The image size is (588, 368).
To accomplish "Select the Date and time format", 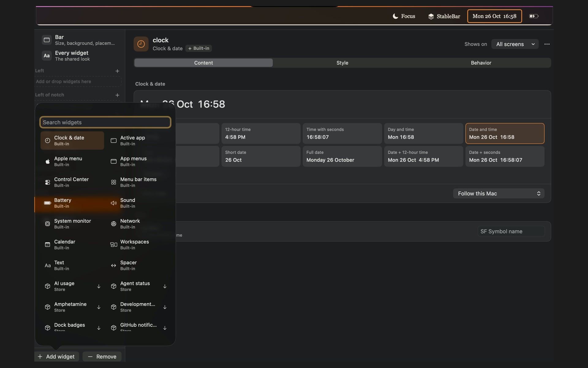I will [x=505, y=133].
